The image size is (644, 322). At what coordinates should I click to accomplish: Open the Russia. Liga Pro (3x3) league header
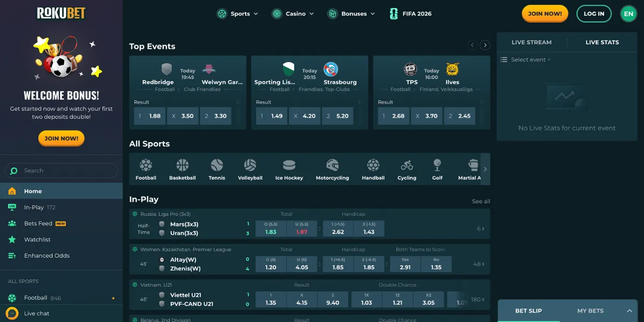click(165, 214)
